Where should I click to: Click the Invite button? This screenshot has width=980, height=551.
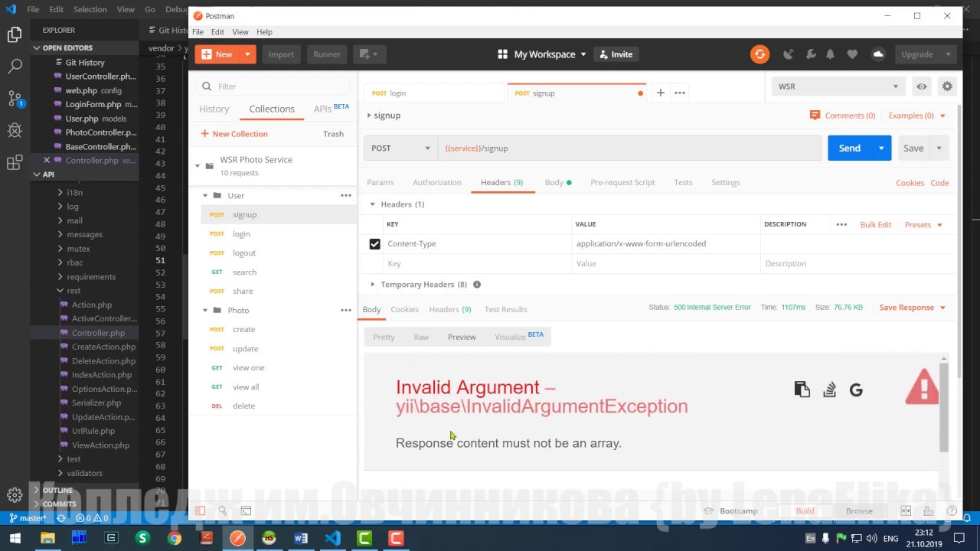616,54
